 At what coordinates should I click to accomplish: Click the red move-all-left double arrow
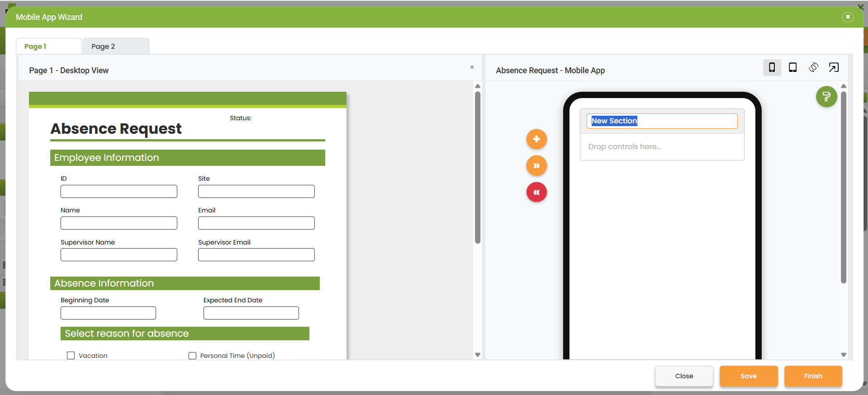tap(536, 192)
